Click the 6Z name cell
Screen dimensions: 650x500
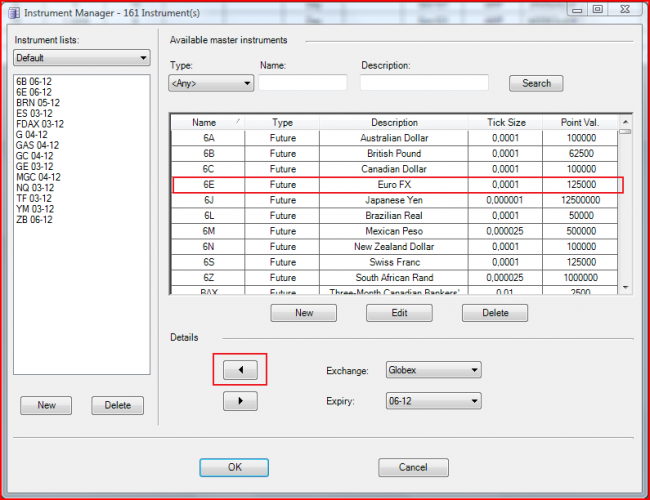208,278
